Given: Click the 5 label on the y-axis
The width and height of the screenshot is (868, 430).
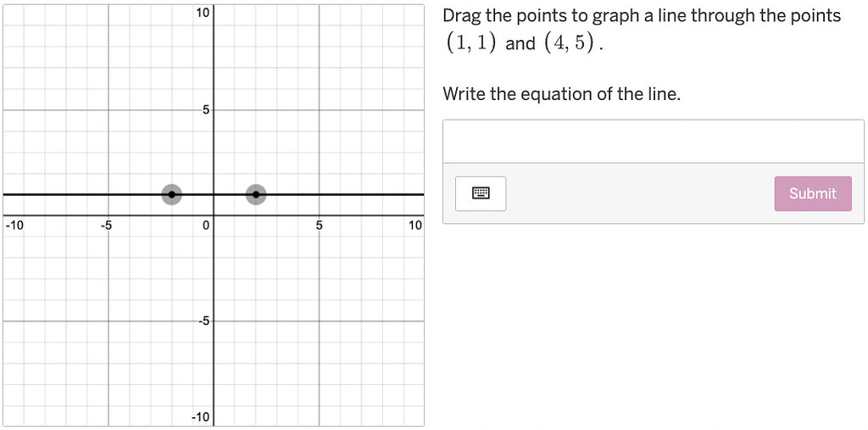Looking at the screenshot, I should click(206, 109).
